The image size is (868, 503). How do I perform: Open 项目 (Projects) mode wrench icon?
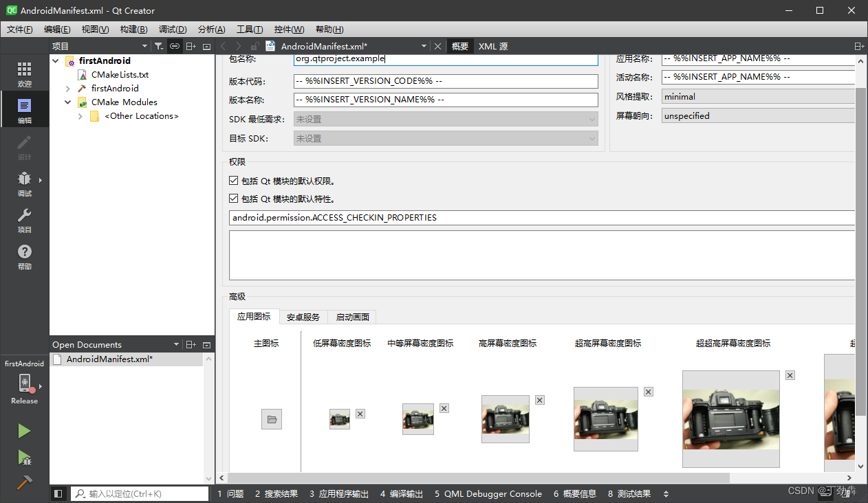[x=24, y=220]
